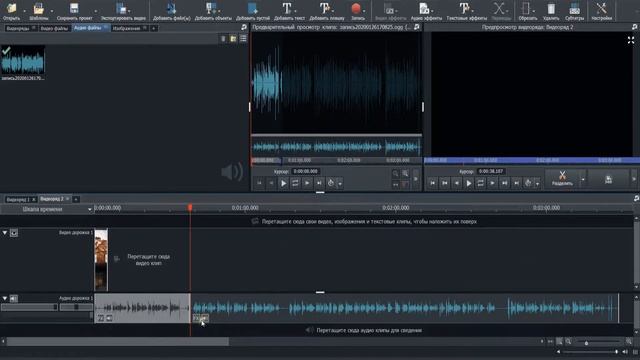Screen dimensions: 640x360
Task: Toggle visibility icon of Видео дорожка 1
Action: 14,233
